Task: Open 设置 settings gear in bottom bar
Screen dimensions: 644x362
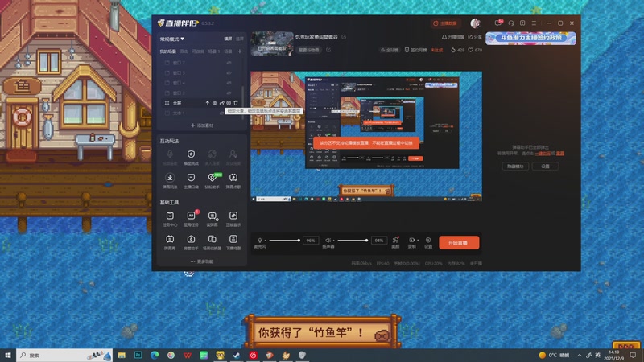Action: [x=428, y=240]
